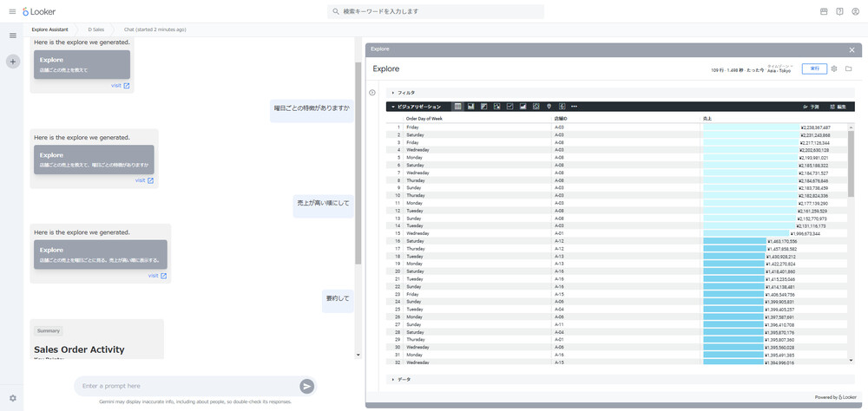The width and height of the screenshot is (868, 411).
Task: Select the single value visualization icon
Action: click(562, 107)
